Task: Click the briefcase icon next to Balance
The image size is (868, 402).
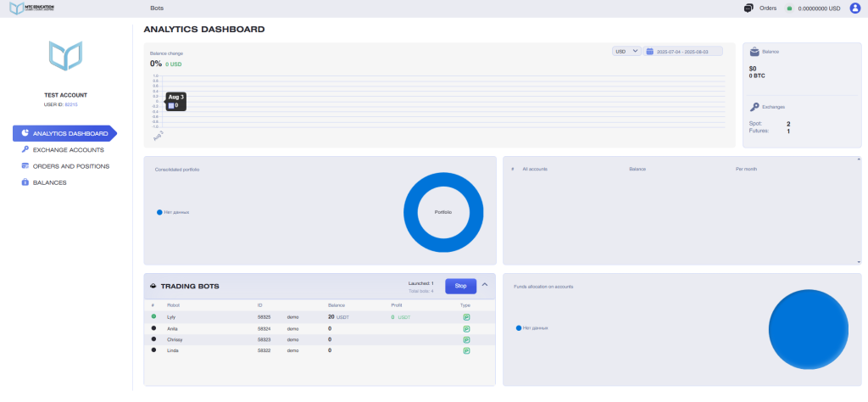Action: 754,52
